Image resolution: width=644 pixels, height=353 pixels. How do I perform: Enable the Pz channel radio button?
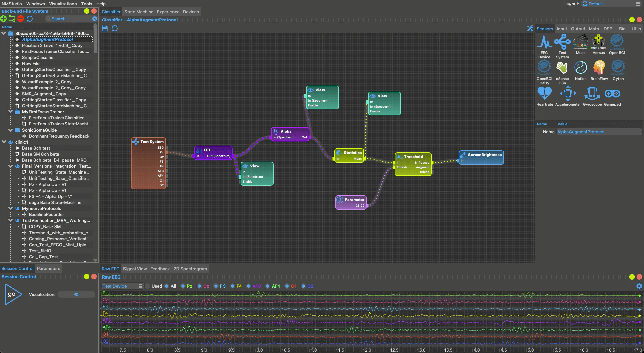pyautogui.click(x=183, y=286)
